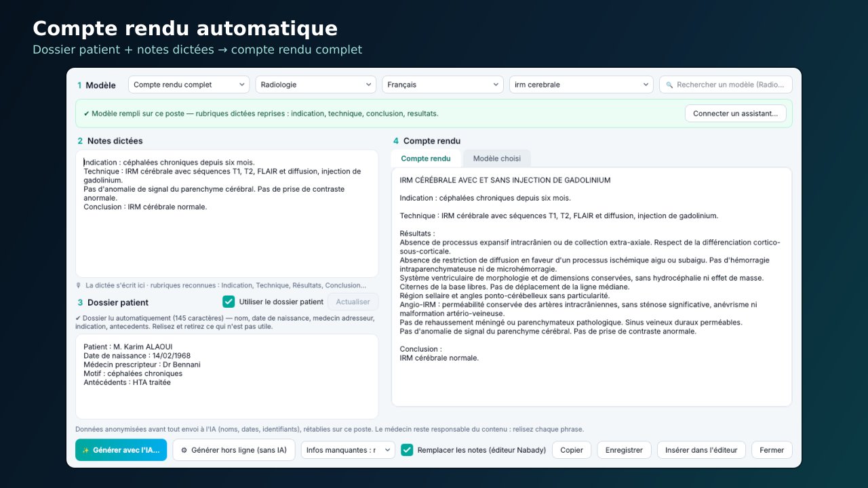Click the line Médecin prescripteur : Dr Bennani
This screenshot has height=488, width=868.
[x=142, y=365]
